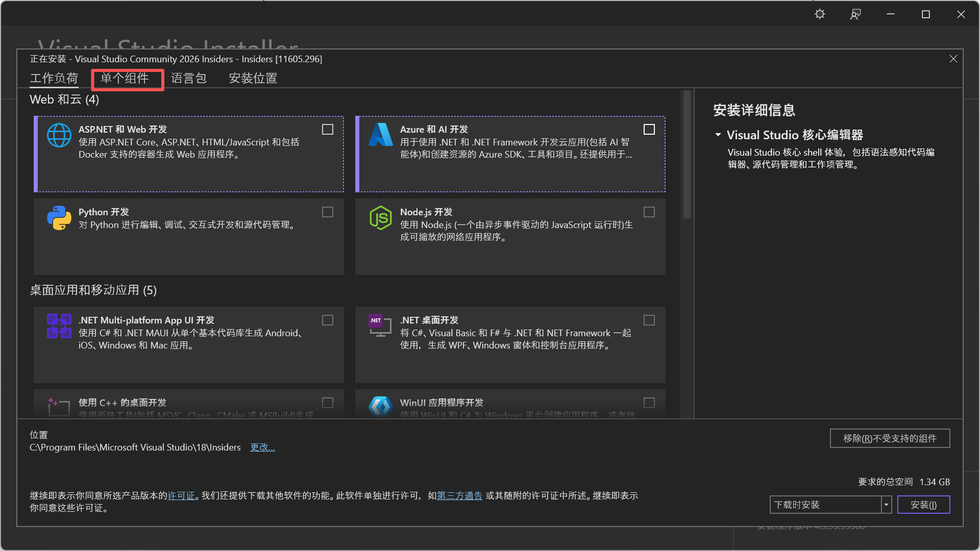The width and height of the screenshot is (980, 551).
Task: Enable the Node.js 开发 workload checkbox
Action: [649, 212]
